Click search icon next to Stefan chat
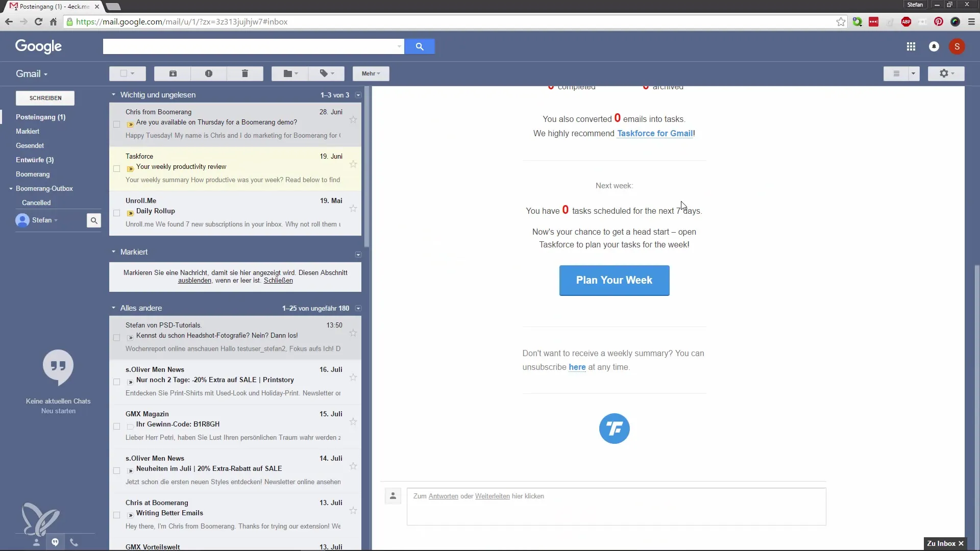This screenshot has height=551, width=980. [x=94, y=220]
